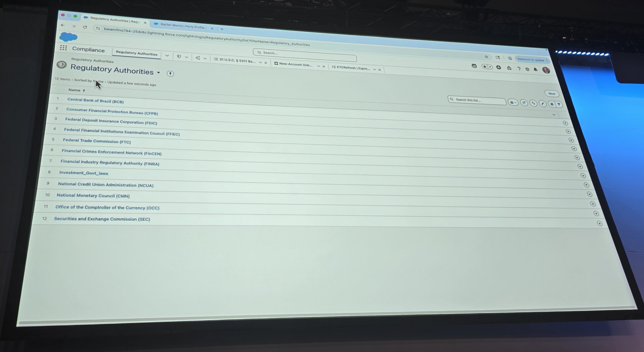Click the New button
Screen dimensions: 644x352
551,93
